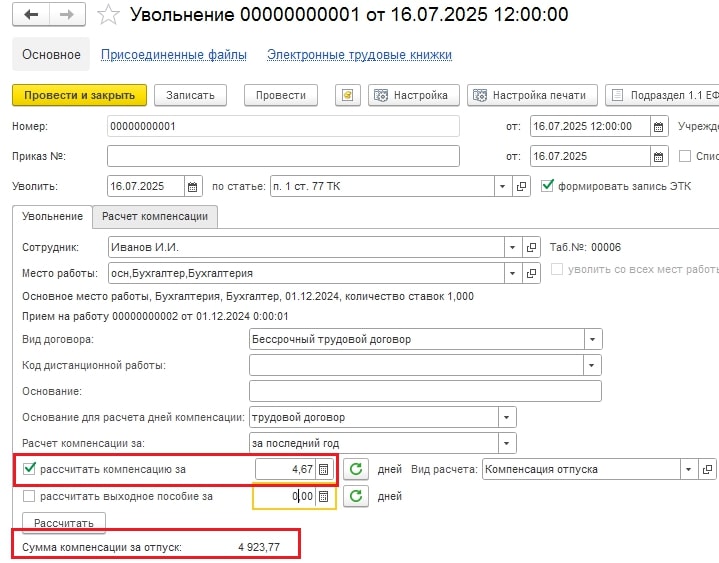Open employee card of Иванов И.И.
This screenshot has height=563, width=719.
pyautogui.click(x=531, y=248)
